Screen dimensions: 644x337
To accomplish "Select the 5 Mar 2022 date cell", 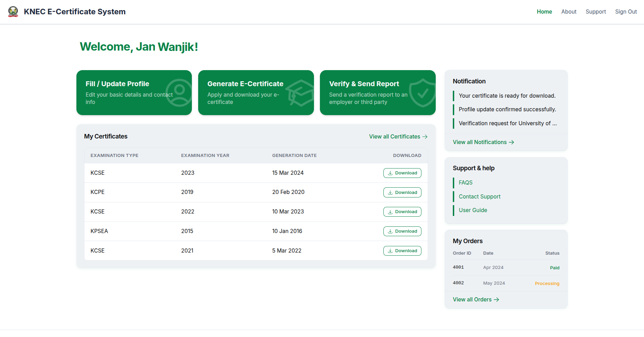I will [287, 251].
